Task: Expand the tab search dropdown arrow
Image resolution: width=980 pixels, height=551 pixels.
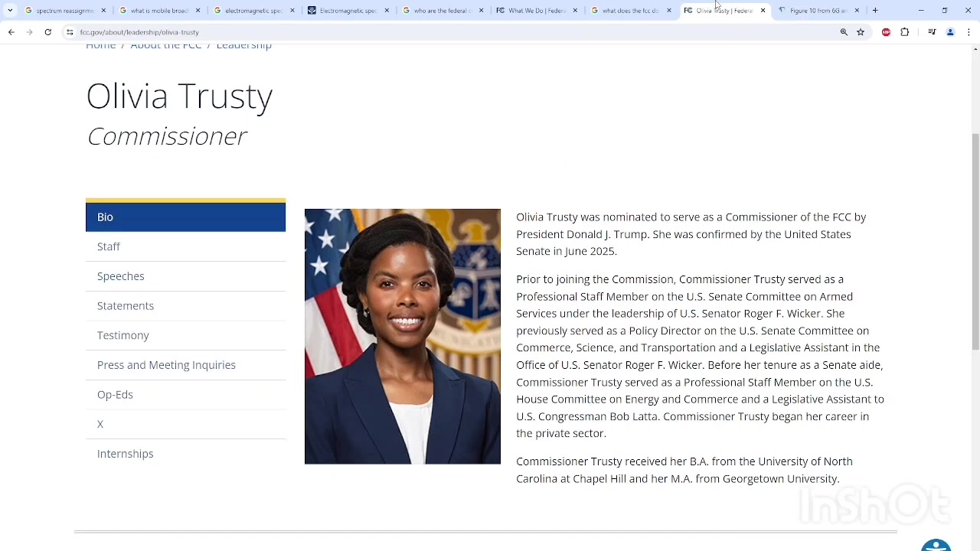Action: [10, 11]
